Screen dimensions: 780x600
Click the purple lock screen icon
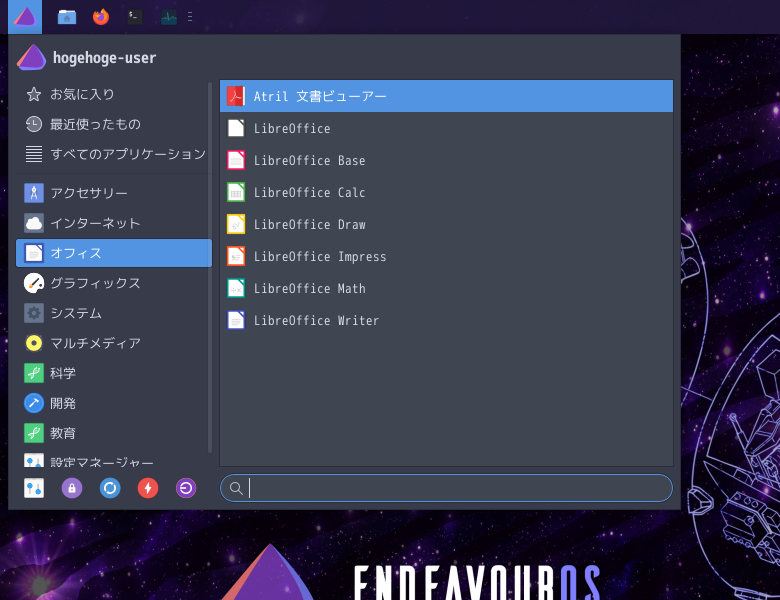pos(72,488)
